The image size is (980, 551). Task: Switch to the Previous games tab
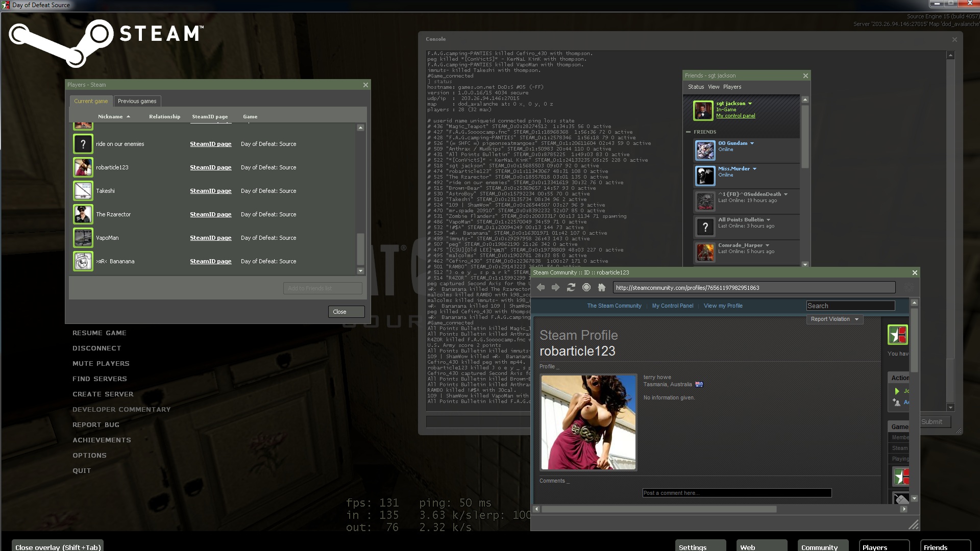point(137,101)
